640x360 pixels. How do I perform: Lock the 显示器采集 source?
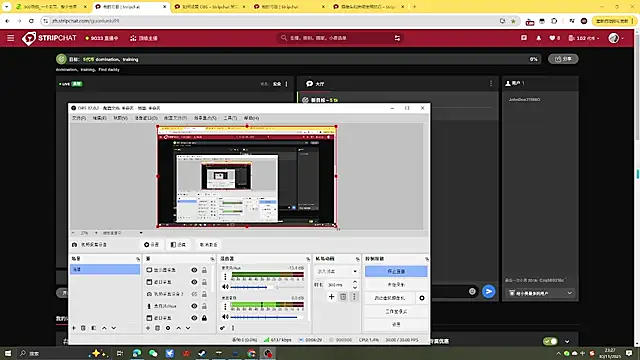tap(204, 270)
